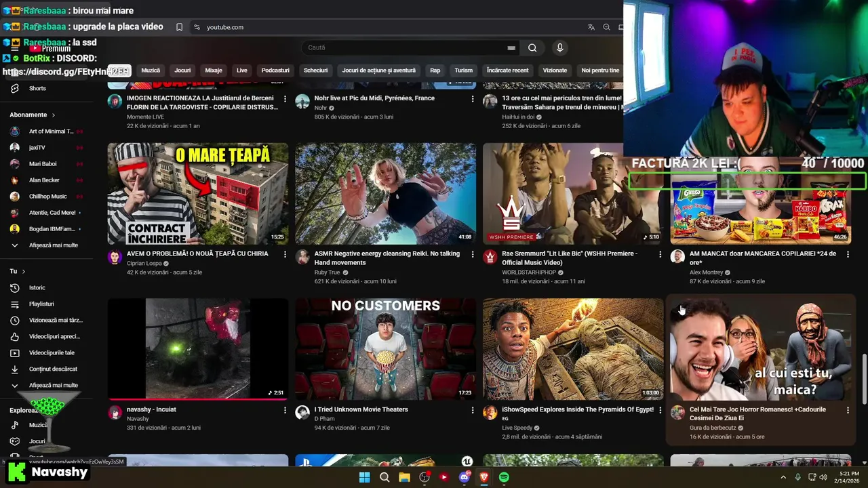Click the search magnifier button
Image resolution: width=868 pixels, height=488 pixels.
532,47
